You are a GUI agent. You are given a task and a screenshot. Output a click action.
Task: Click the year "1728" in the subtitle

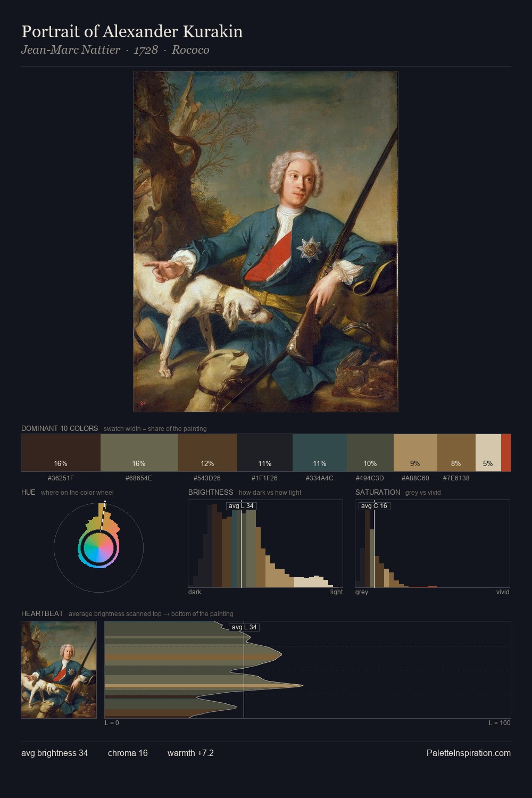(x=146, y=50)
